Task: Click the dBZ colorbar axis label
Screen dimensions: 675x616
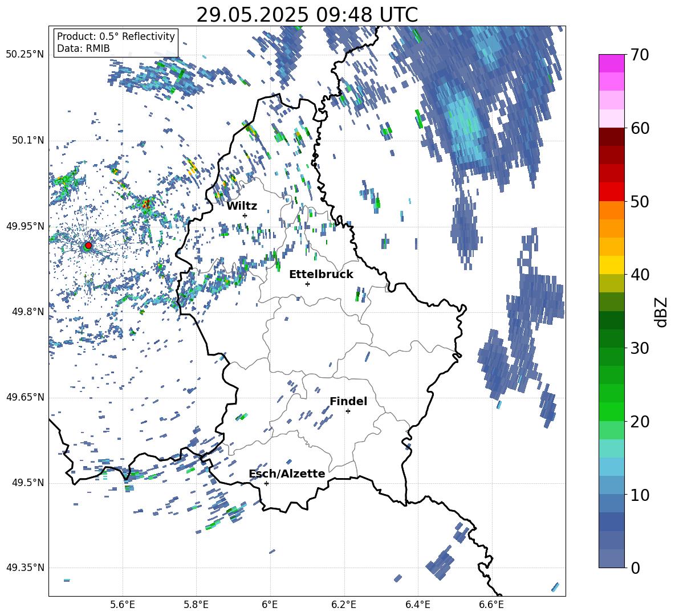Action: tap(662, 312)
